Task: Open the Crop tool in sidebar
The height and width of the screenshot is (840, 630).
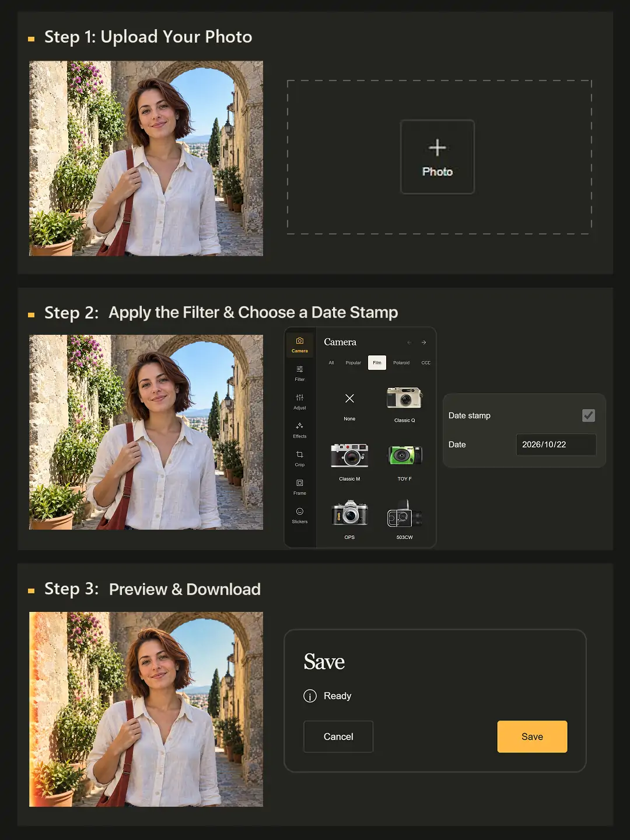Action: point(300,459)
